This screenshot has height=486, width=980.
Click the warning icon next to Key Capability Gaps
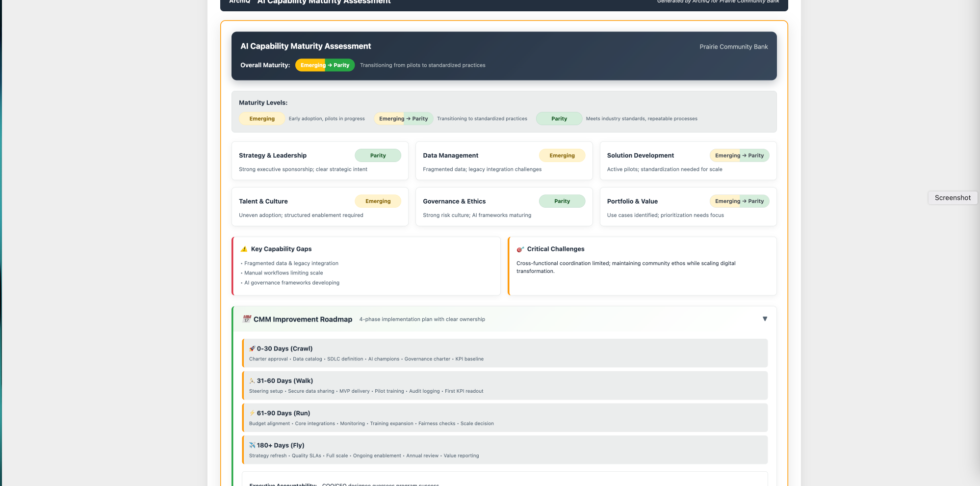click(x=243, y=249)
